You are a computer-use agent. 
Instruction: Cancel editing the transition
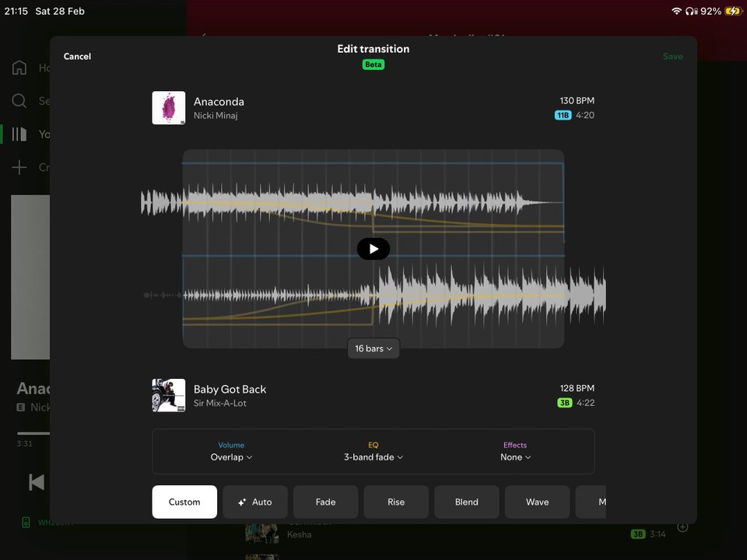click(77, 56)
